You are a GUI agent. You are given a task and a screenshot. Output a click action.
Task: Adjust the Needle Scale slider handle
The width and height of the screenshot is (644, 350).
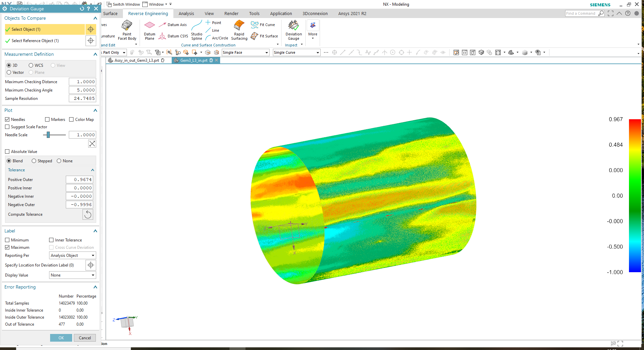[x=48, y=135]
